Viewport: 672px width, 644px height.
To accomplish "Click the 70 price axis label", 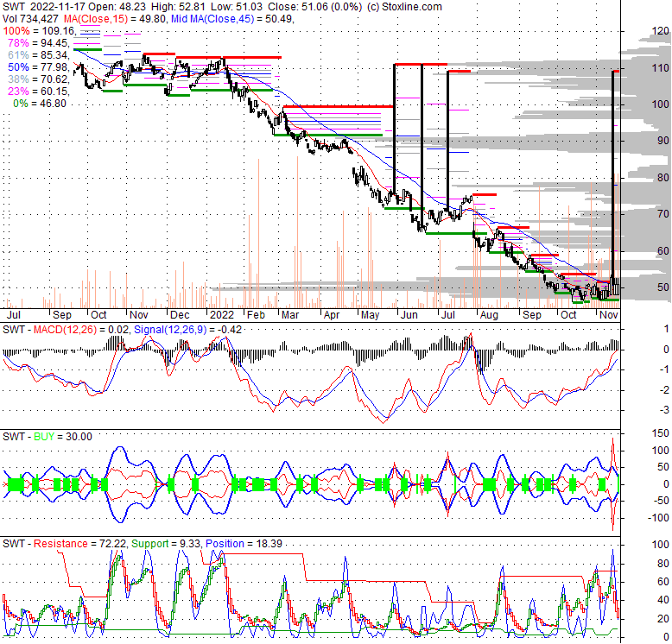I will [x=663, y=214].
